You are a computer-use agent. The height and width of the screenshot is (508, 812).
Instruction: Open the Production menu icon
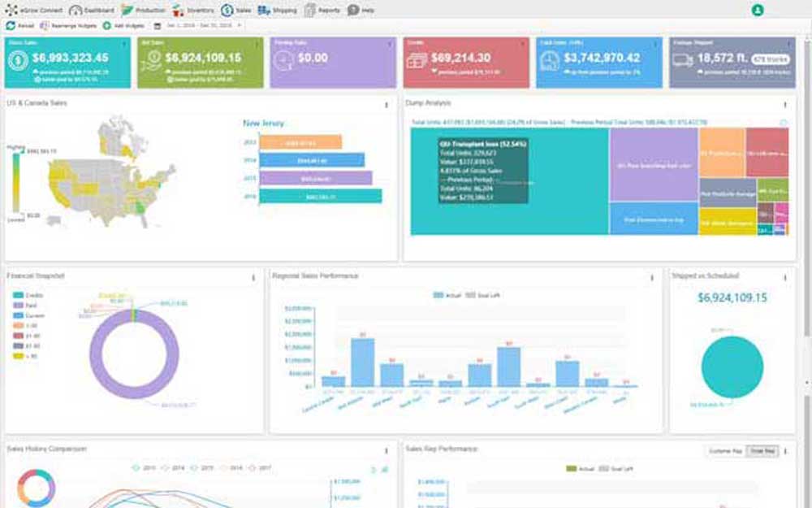coord(128,11)
